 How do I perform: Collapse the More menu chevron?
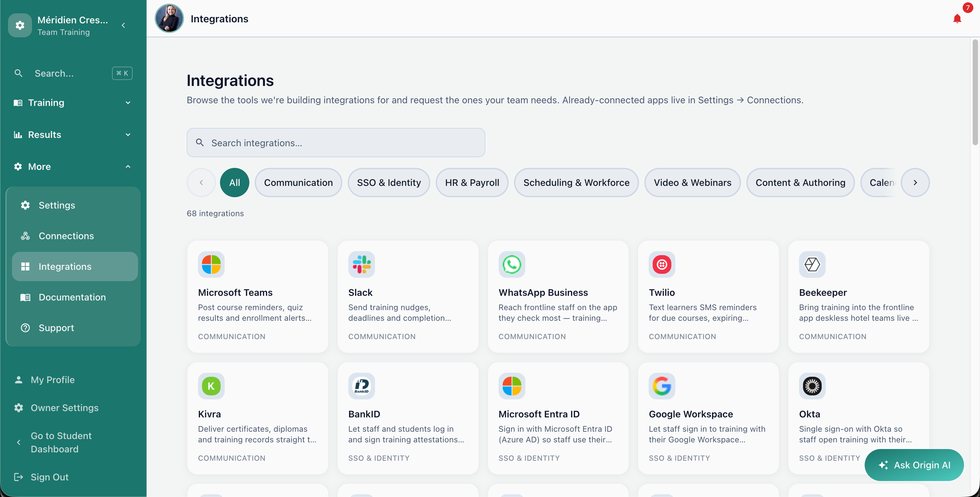pos(128,167)
